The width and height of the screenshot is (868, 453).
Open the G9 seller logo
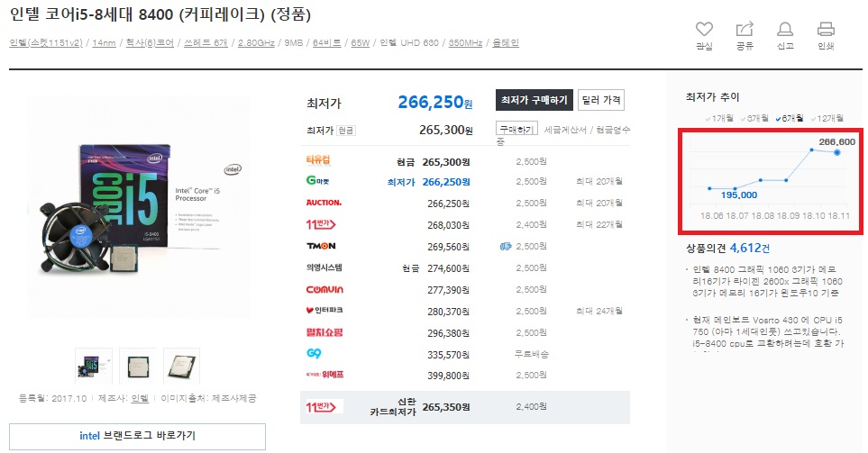314,353
